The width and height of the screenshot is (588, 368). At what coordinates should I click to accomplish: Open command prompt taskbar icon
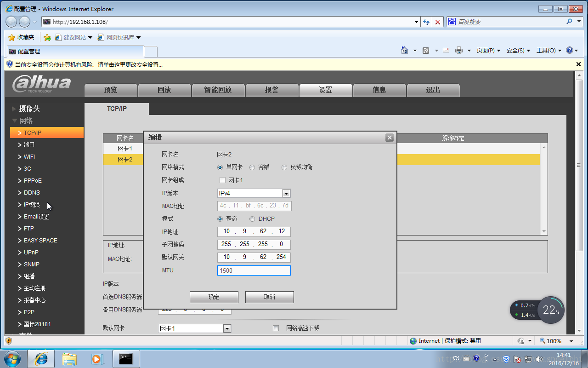coord(126,359)
